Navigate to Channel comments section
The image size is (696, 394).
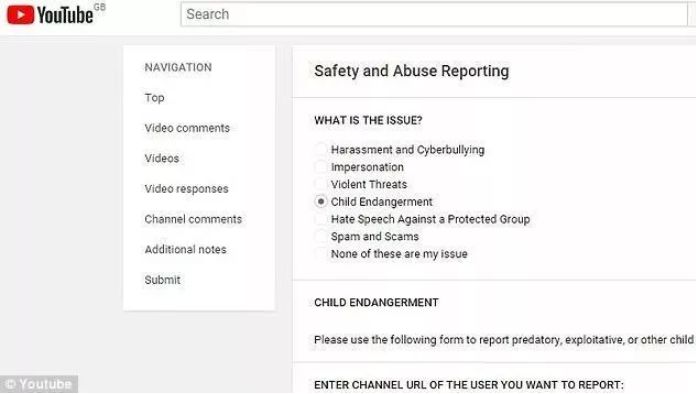tap(193, 219)
